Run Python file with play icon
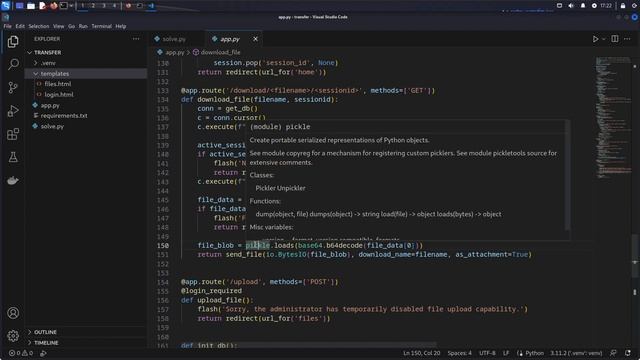640x360 pixels. coord(595,39)
